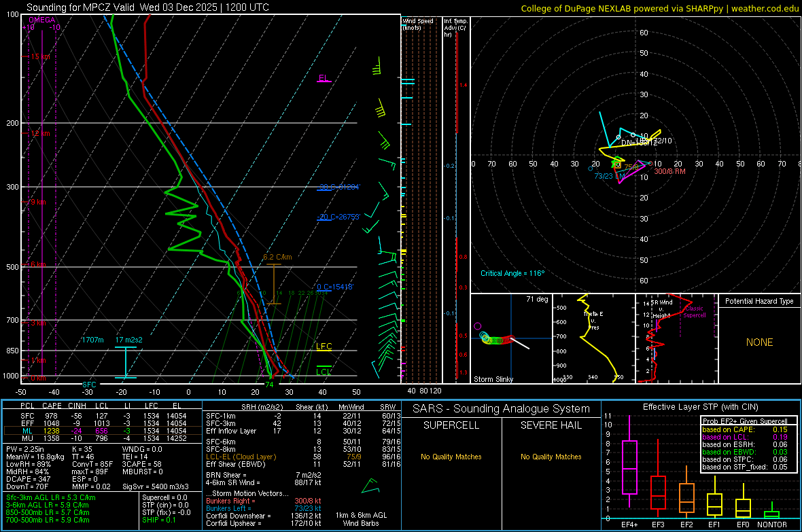Click the NONE hazard type value
The width and height of the screenshot is (802, 532).
[759, 342]
